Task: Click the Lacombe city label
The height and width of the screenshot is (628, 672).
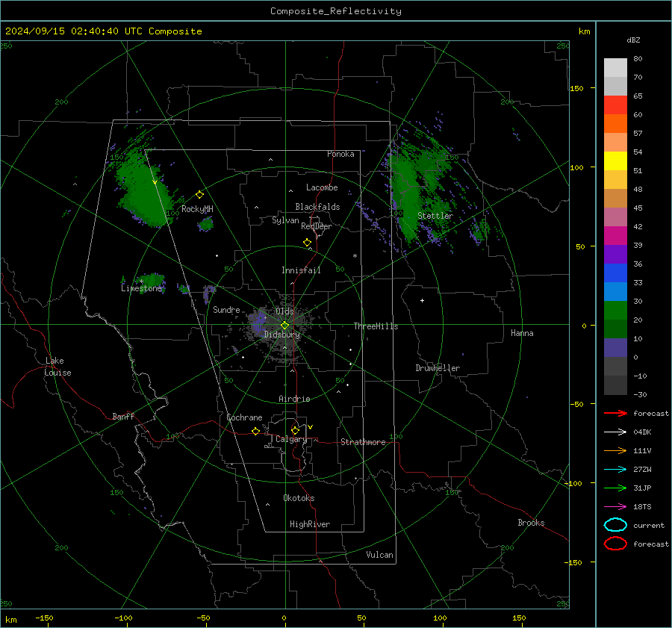Action: (x=322, y=187)
